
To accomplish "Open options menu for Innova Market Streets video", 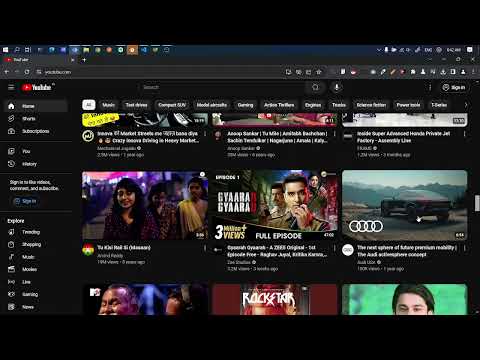I will pyautogui.click(x=205, y=134).
